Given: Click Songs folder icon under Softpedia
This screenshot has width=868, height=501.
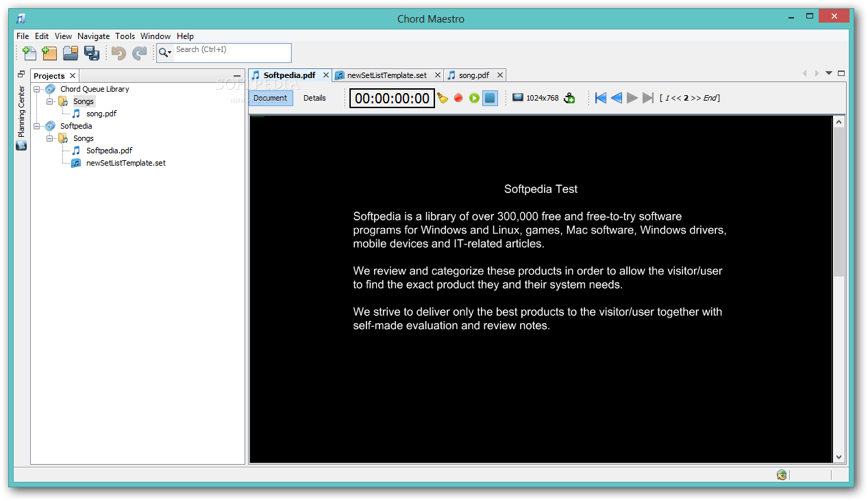Looking at the screenshot, I should click(x=63, y=138).
